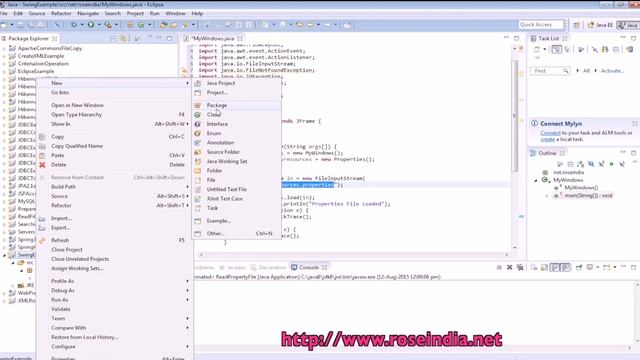Viewport: 640px width, 360px height.
Task: Switch to the Console tab
Action: [309, 267]
